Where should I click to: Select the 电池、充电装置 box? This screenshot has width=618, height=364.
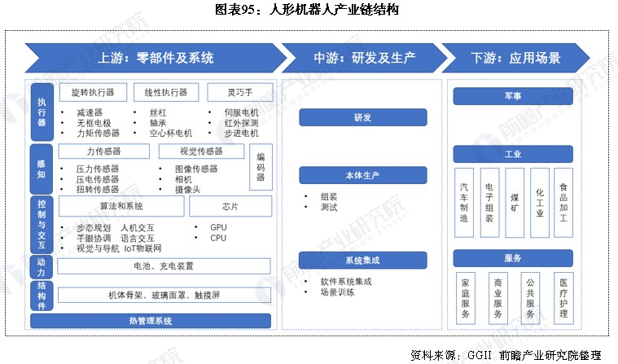click(x=164, y=265)
